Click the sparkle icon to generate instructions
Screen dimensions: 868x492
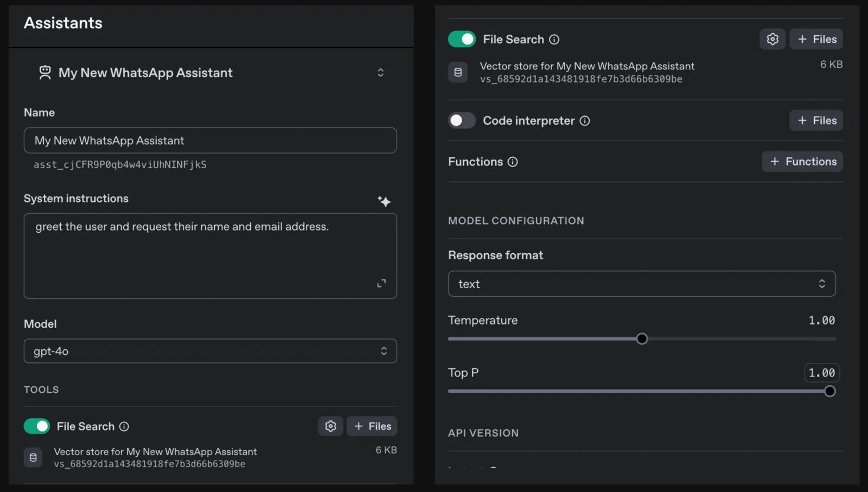point(384,201)
